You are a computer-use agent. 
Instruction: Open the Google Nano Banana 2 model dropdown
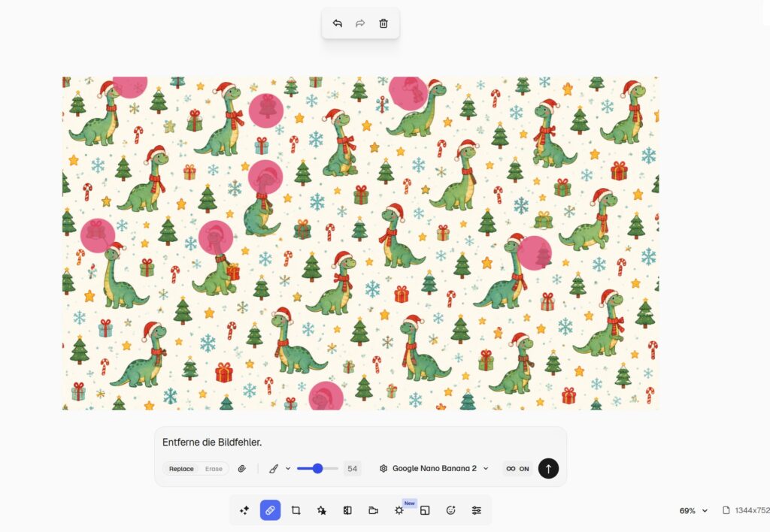pos(434,469)
